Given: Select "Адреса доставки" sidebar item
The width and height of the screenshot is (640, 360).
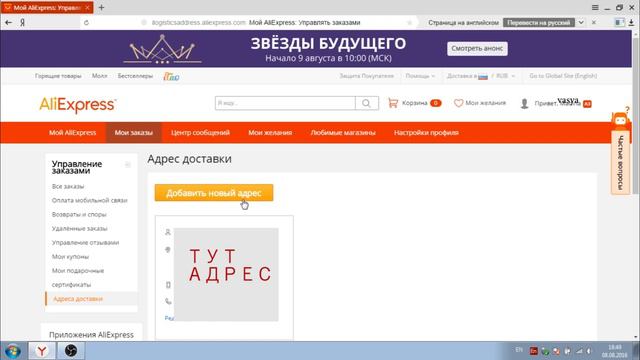Looking at the screenshot, I should [78, 299].
